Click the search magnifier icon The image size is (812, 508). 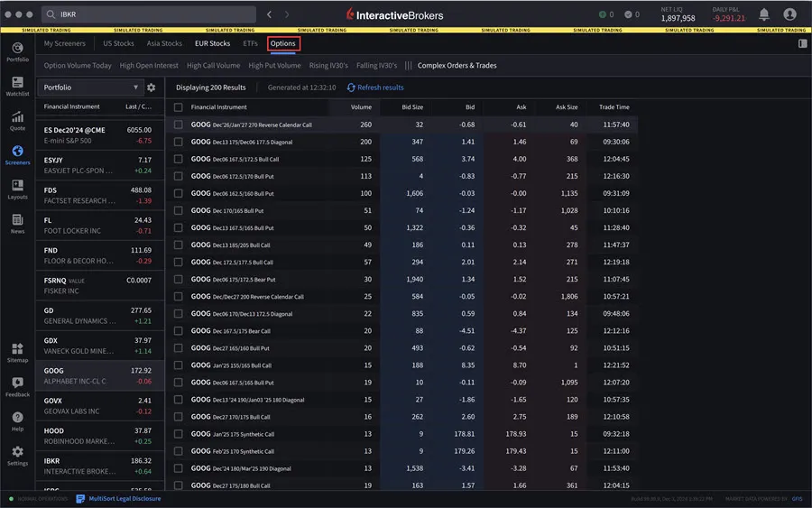point(51,14)
